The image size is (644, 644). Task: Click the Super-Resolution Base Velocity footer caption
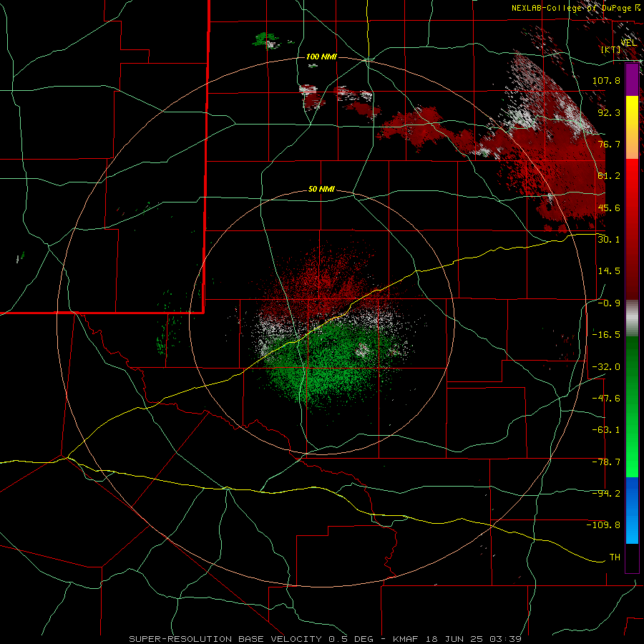pos(326,639)
